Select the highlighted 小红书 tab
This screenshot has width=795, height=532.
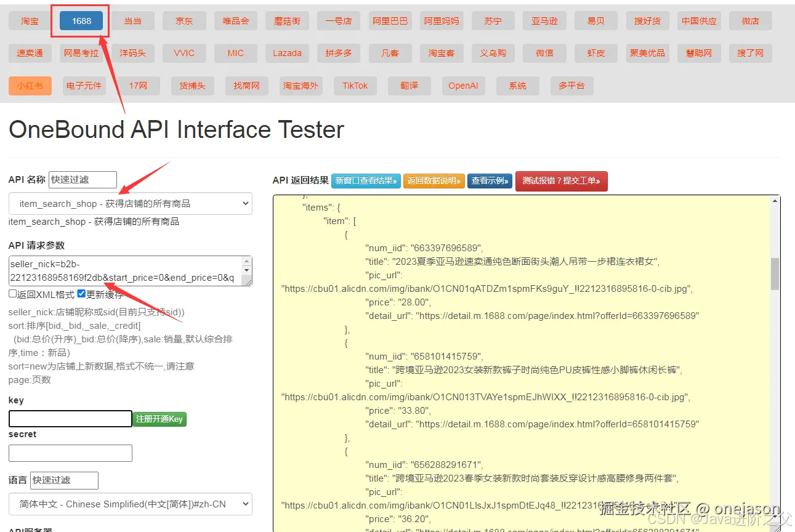coord(30,86)
